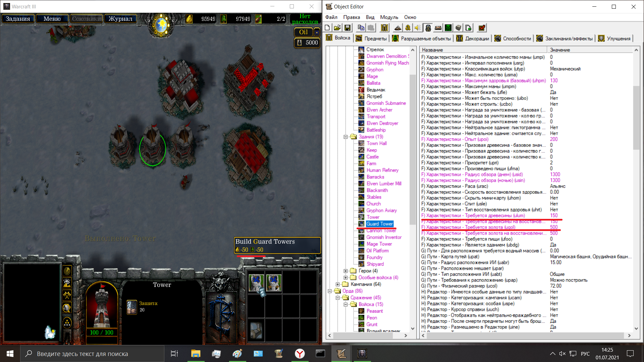Switch to the Разрушаемые объекты tab

click(422, 39)
